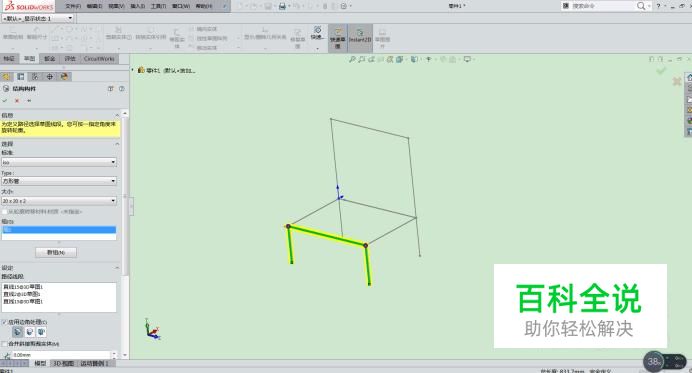
Task: Click the panel collapse handle beside viewport
Action: 132,207
